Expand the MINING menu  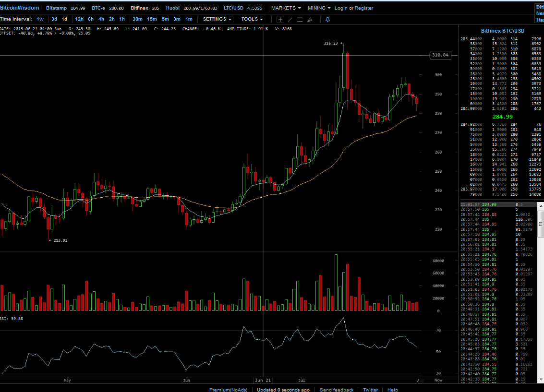319,8
